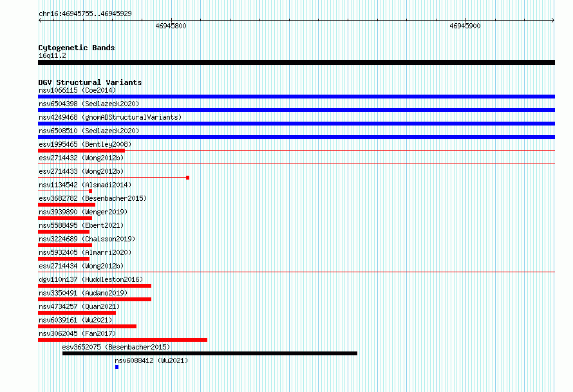
Task: Click the red bar under esv3682782
Action: click(66, 205)
